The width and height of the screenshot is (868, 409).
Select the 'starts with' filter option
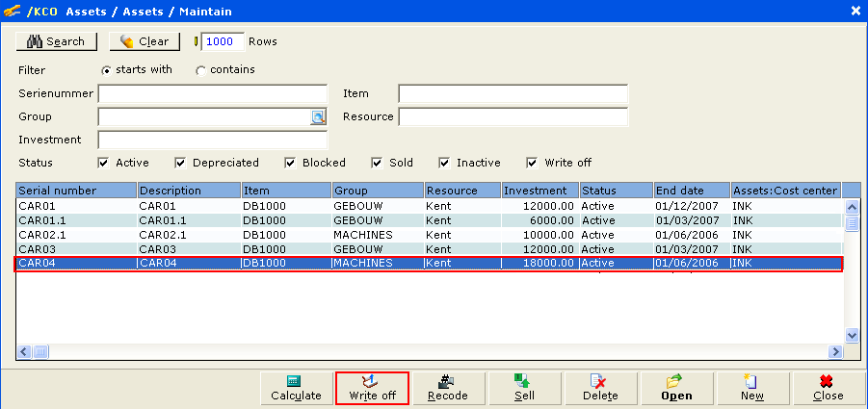106,70
